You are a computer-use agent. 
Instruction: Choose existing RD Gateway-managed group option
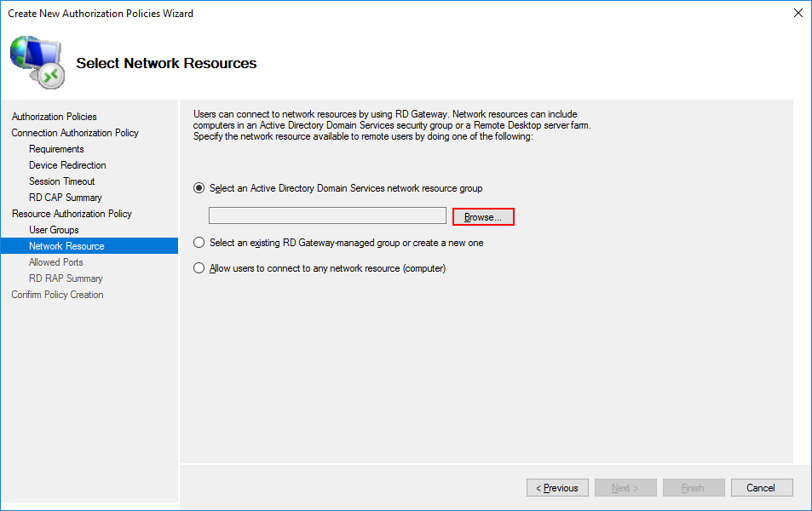(199, 243)
